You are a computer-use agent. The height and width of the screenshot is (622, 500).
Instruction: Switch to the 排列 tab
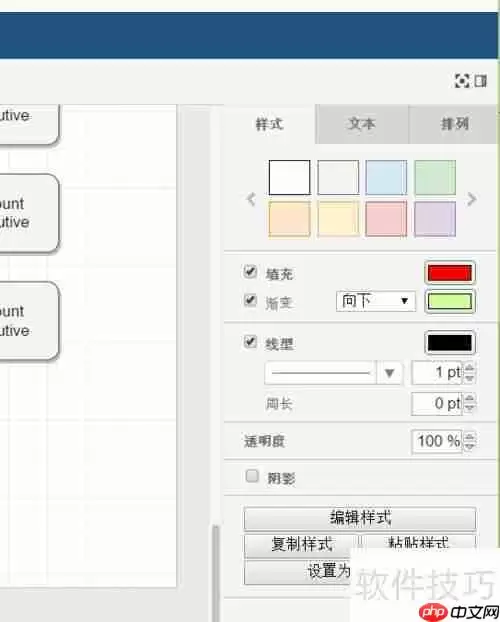click(454, 124)
